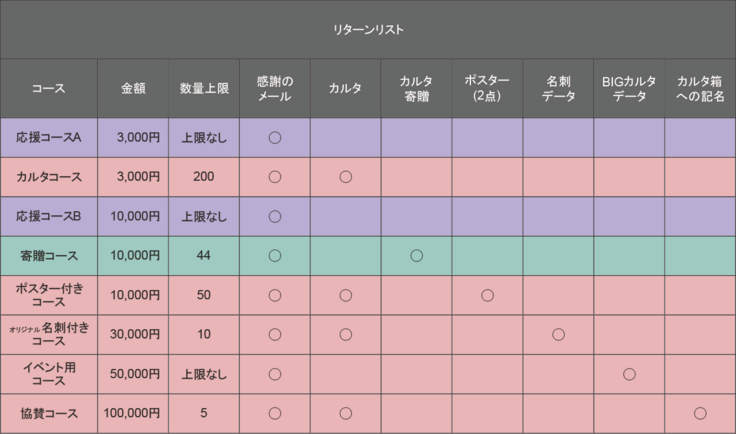This screenshot has height=434, width=736.
Task: Click the 数量上限 column header
Action: 204,88
